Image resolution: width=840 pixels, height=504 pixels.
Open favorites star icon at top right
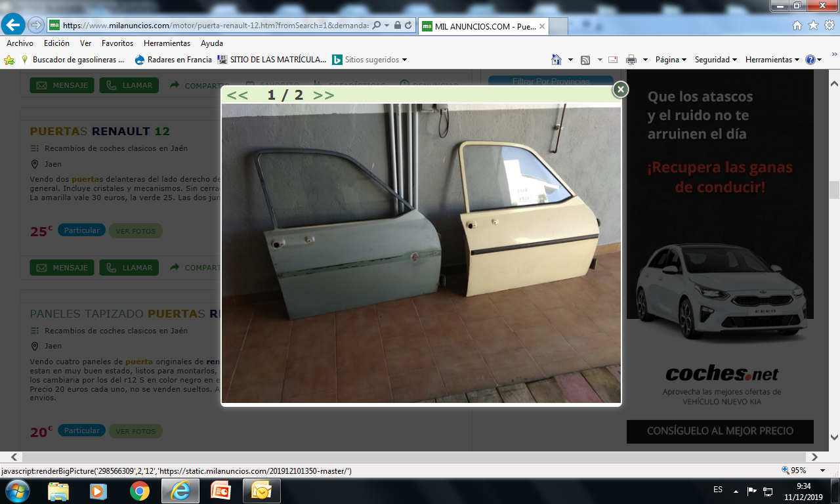tap(813, 26)
